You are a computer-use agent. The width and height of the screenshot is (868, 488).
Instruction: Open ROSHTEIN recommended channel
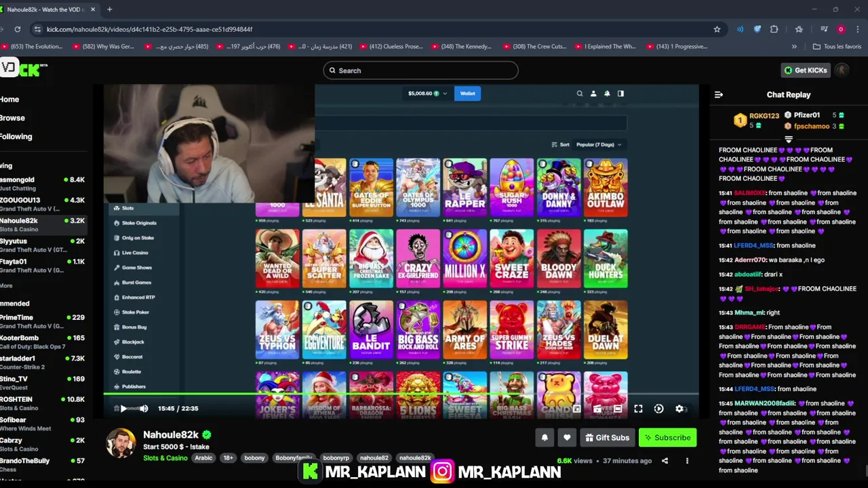(x=42, y=403)
